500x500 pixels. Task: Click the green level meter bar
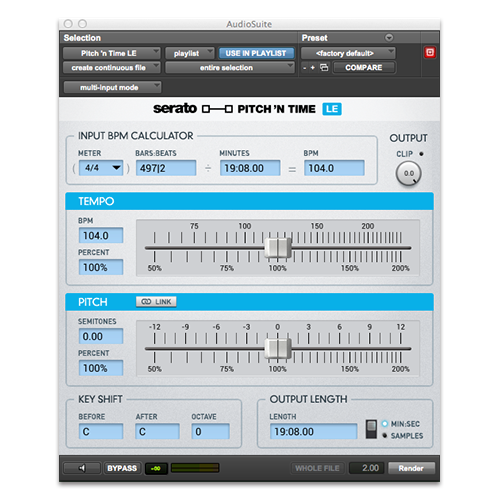(x=195, y=468)
